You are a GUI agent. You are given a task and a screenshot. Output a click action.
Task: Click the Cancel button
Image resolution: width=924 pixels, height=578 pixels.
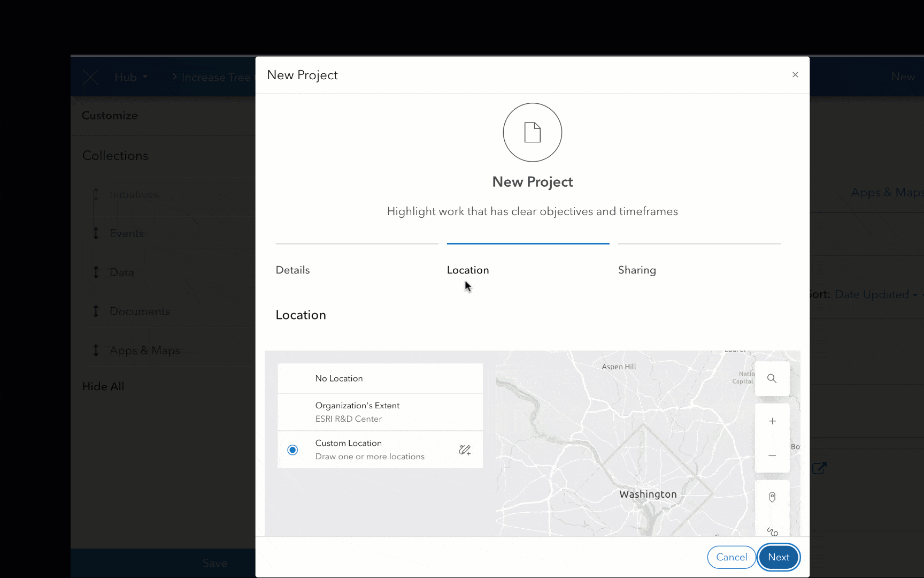point(731,557)
